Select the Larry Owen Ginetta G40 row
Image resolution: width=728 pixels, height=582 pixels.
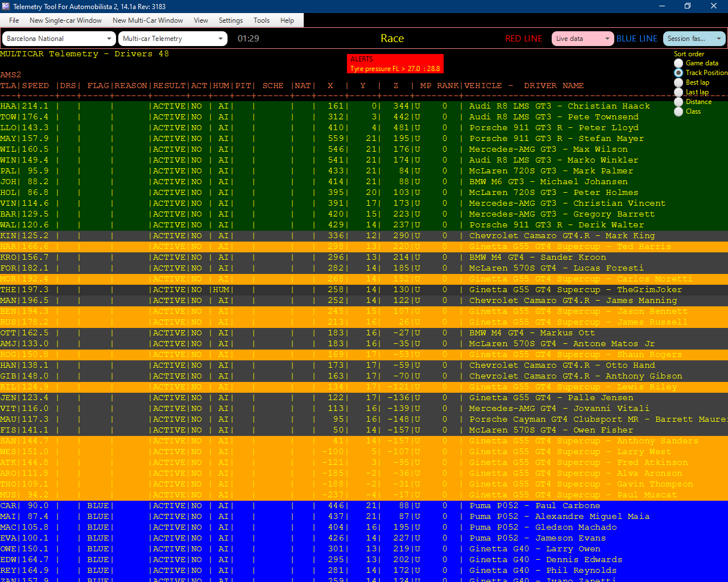pyautogui.click(x=364, y=549)
